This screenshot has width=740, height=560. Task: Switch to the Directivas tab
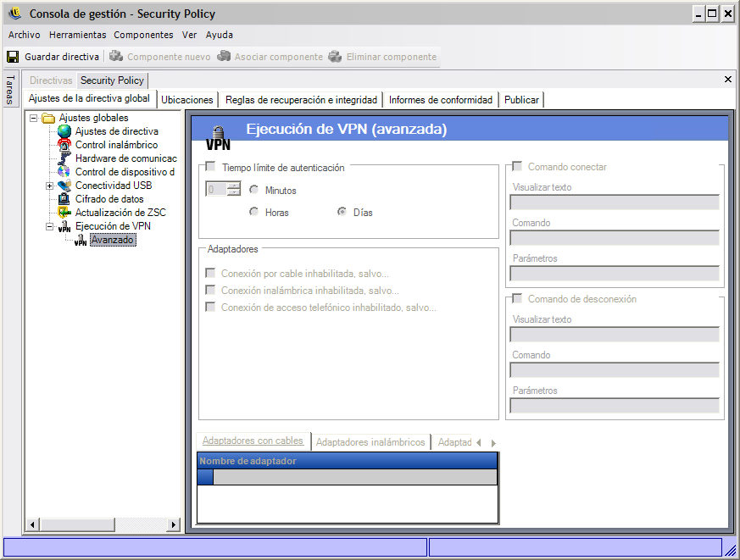(x=51, y=80)
